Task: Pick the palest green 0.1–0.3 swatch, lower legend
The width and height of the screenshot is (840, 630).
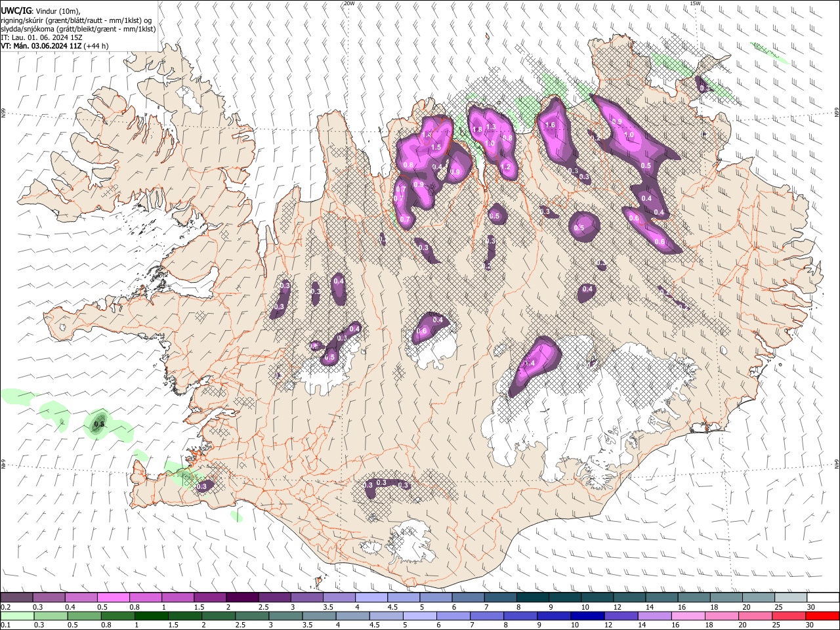Action: click(16, 616)
